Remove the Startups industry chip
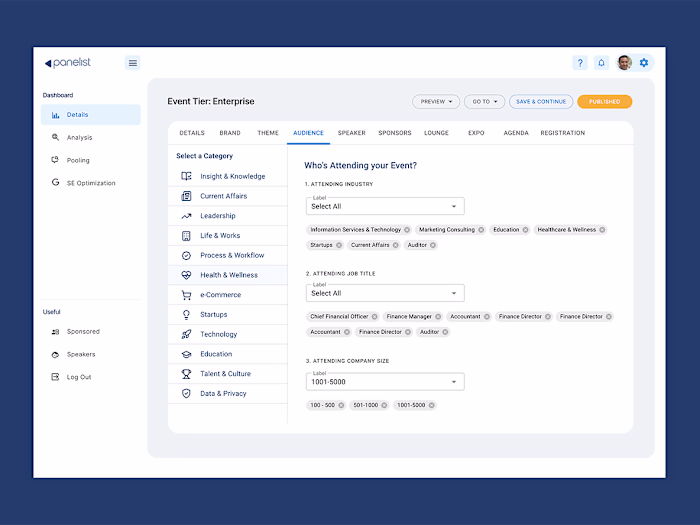 coord(339,245)
